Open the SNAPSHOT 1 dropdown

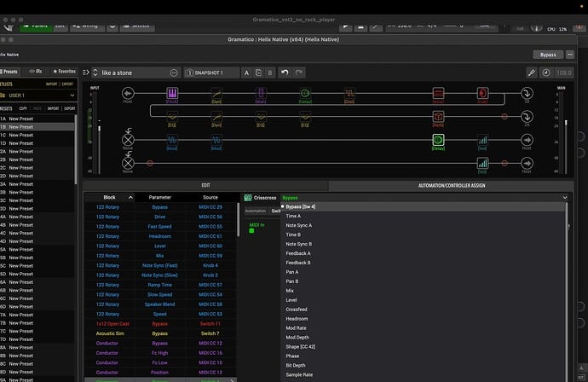pos(211,72)
